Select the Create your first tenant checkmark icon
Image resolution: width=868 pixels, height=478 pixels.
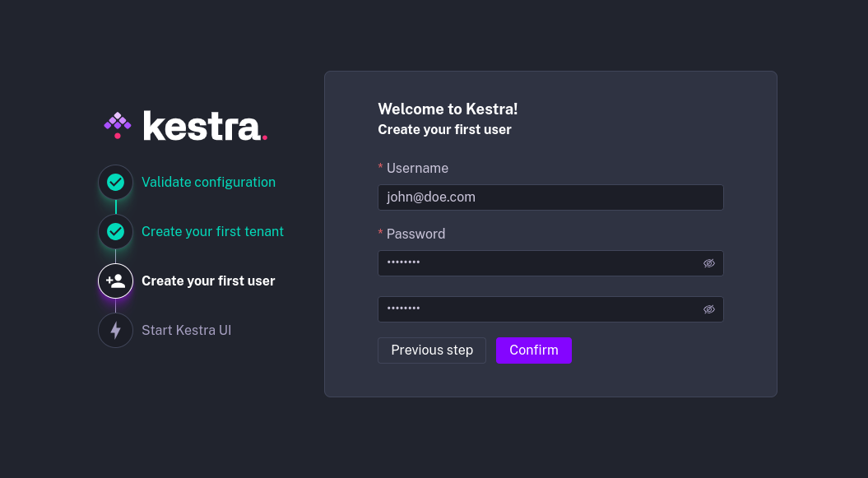click(x=115, y=231)
